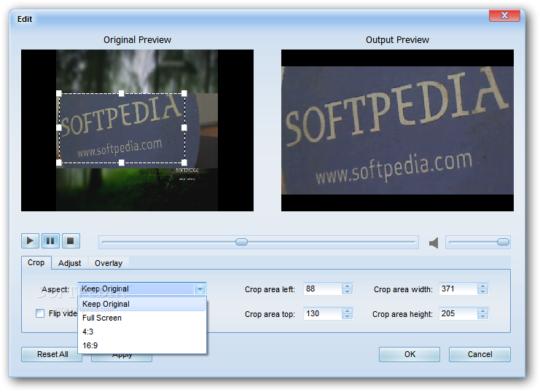
Task: Confirm edits with the OK button
Action: tap(410, 354)
